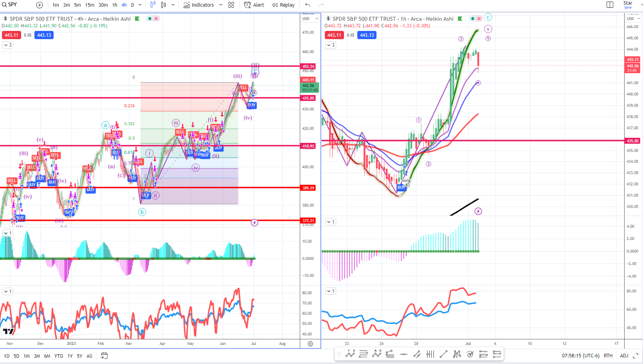643x364 pixels.
Task: Click the TradingView logo on left chart
Action: (x=9, y=332)
